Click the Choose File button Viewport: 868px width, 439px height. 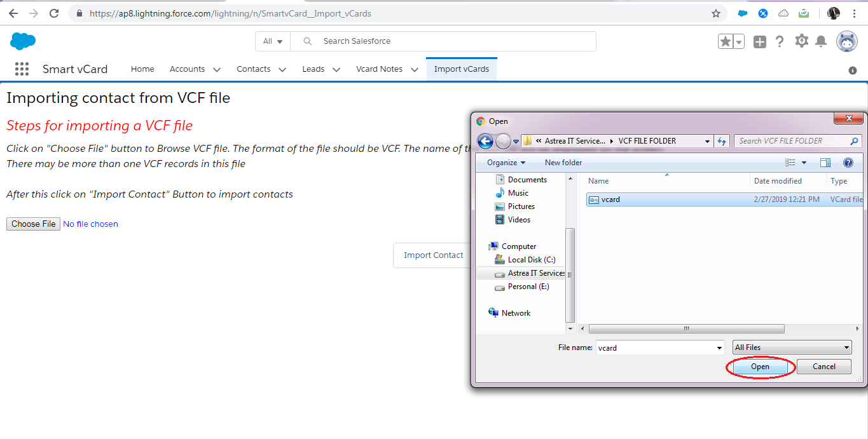coord(34,224)
